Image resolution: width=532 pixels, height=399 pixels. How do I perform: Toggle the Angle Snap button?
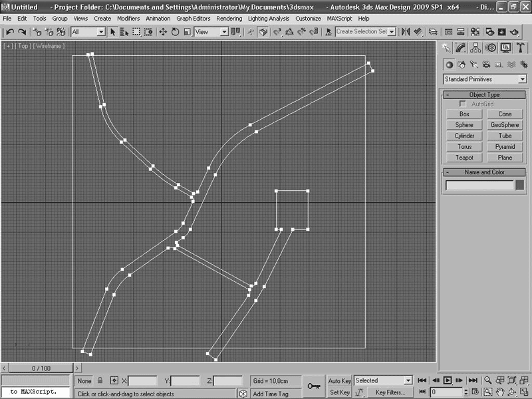pos(289,32)
